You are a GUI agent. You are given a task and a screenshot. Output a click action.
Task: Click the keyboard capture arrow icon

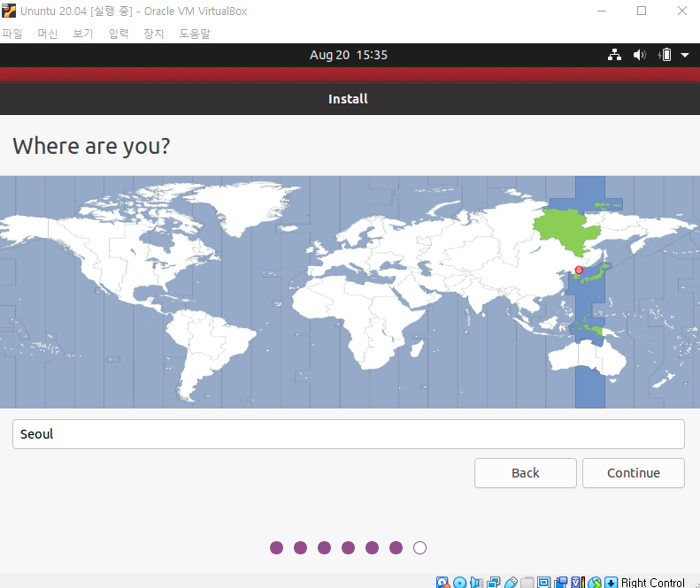(x=612, y=582)
